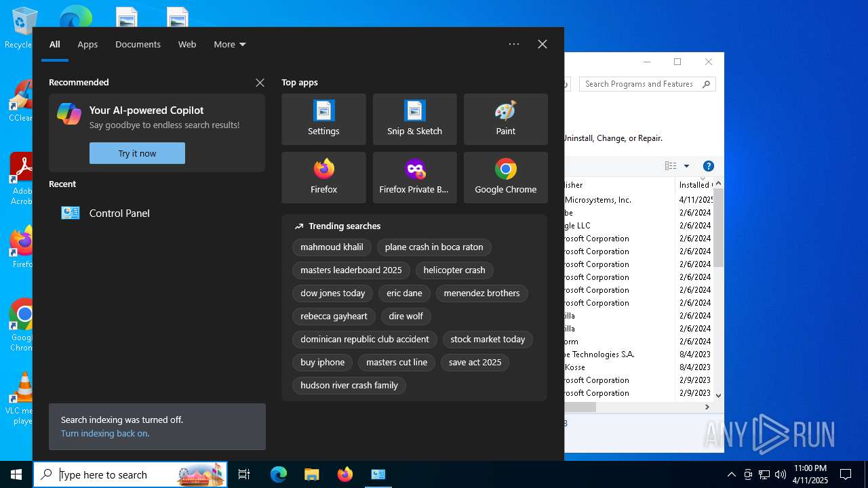Viewport: 868px width, 488px height.
Task: Click search magnifier in Programs and Features
Action: click(x=706, y=84)
